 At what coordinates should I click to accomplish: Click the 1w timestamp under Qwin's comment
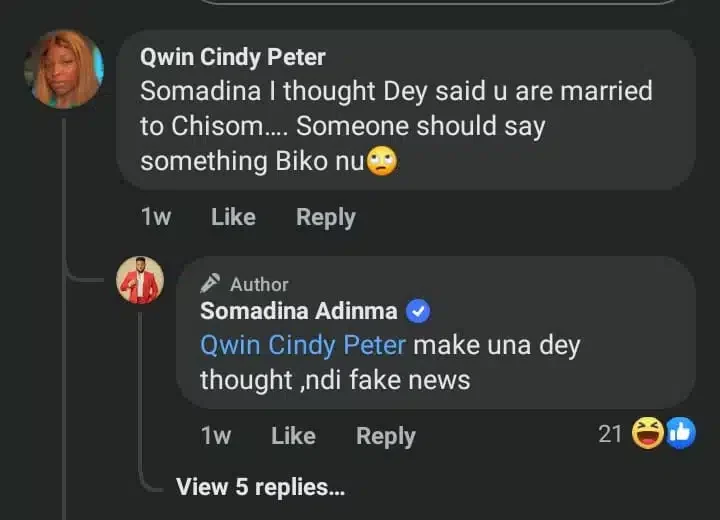click(x=155, y=217)
